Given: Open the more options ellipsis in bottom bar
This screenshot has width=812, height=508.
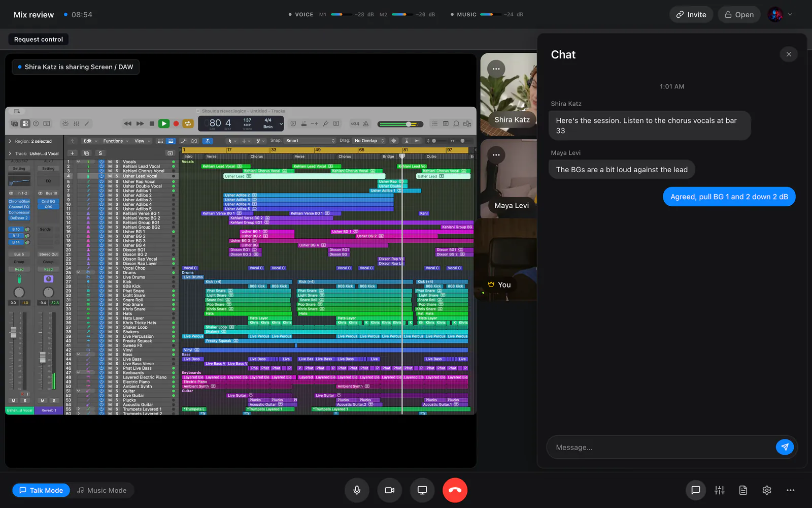Looking at the screenshot, I should (790, 490).
